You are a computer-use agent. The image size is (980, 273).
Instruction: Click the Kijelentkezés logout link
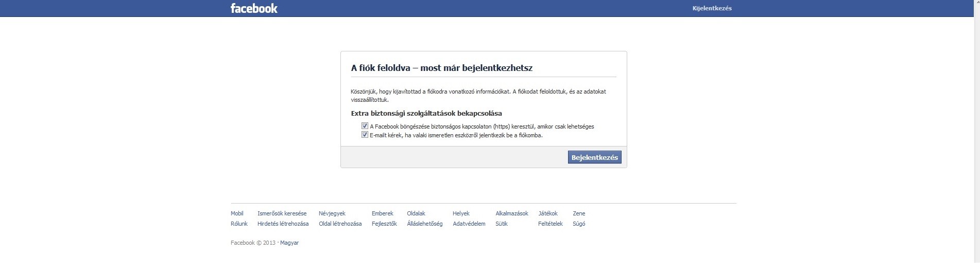tap(712, 8)
